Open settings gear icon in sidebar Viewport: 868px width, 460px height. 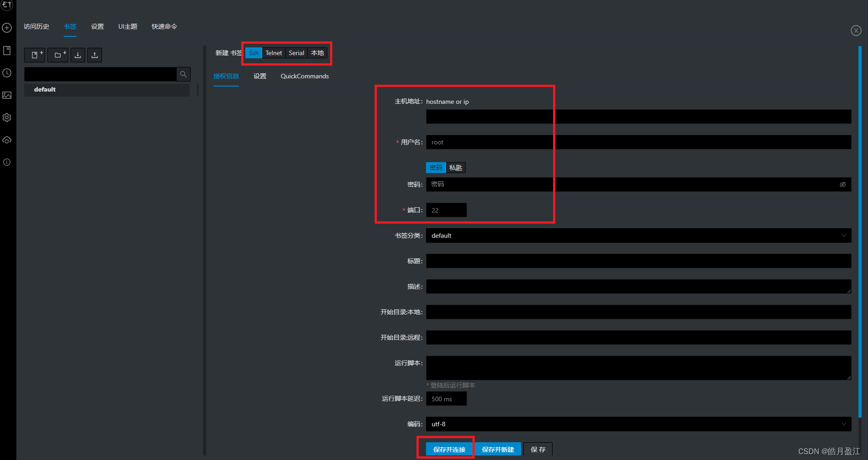[7, 118]
